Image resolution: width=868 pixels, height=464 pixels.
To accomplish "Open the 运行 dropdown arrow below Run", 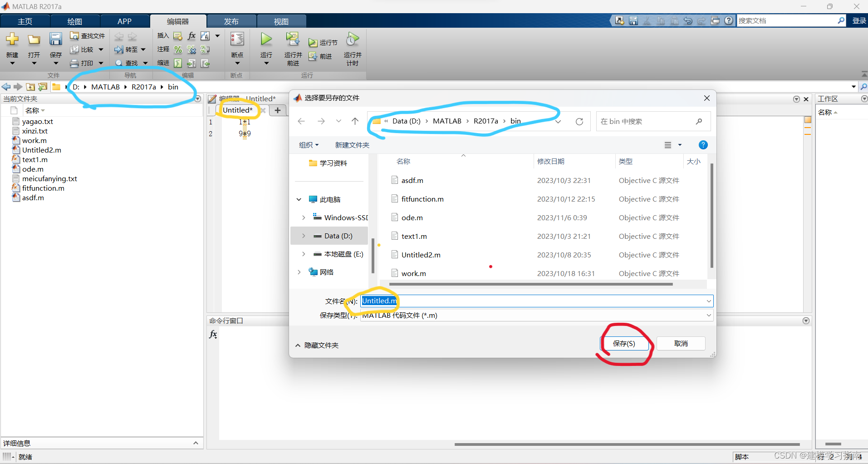I will [x=266, y=63].
